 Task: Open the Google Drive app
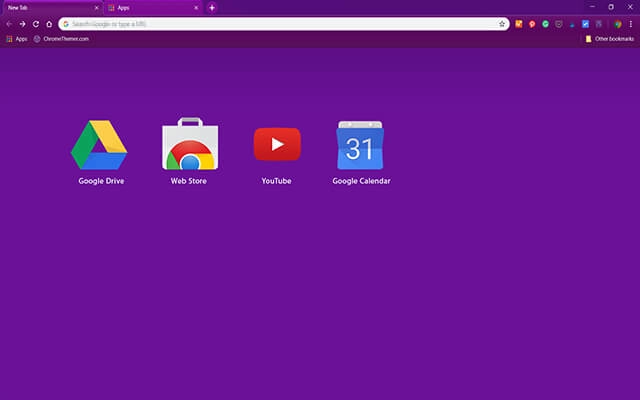point(99,144)
